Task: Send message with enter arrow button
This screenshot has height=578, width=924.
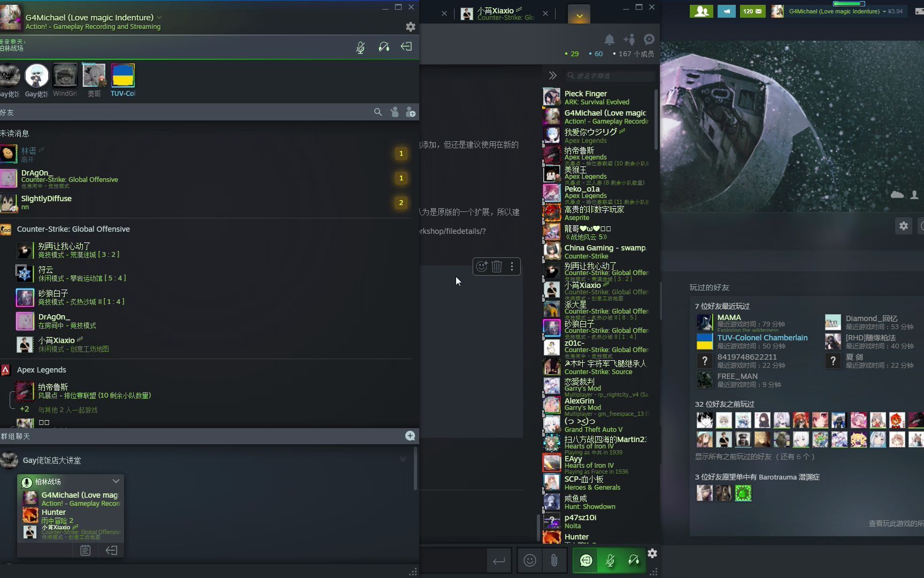Action: click(x=499, y=560)
